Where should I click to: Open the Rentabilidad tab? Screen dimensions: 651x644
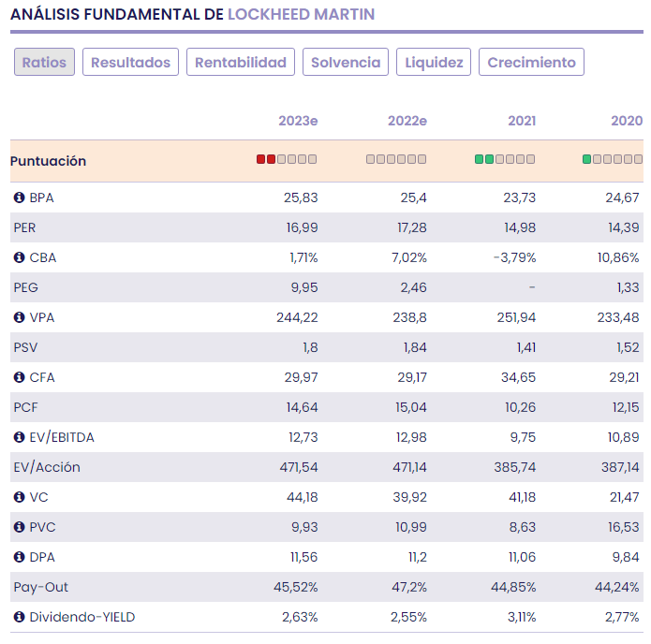pyautogui.click(x=241, y=63)
